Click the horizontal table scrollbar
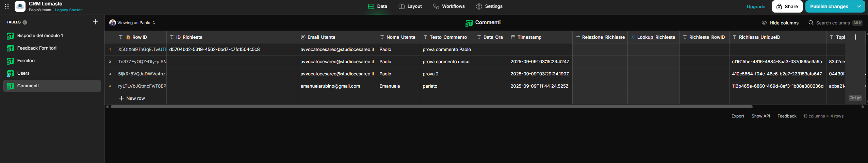 [x=431, y=107]
